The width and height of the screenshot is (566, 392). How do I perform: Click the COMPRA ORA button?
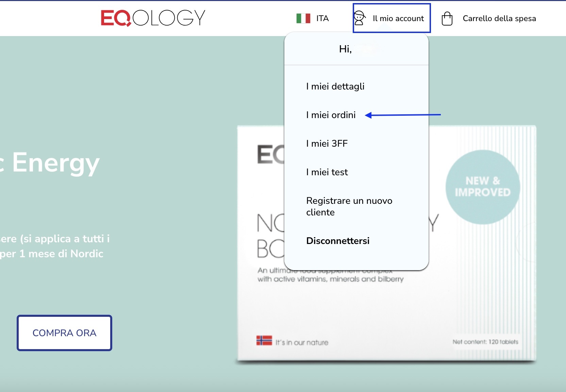point(64,333)
